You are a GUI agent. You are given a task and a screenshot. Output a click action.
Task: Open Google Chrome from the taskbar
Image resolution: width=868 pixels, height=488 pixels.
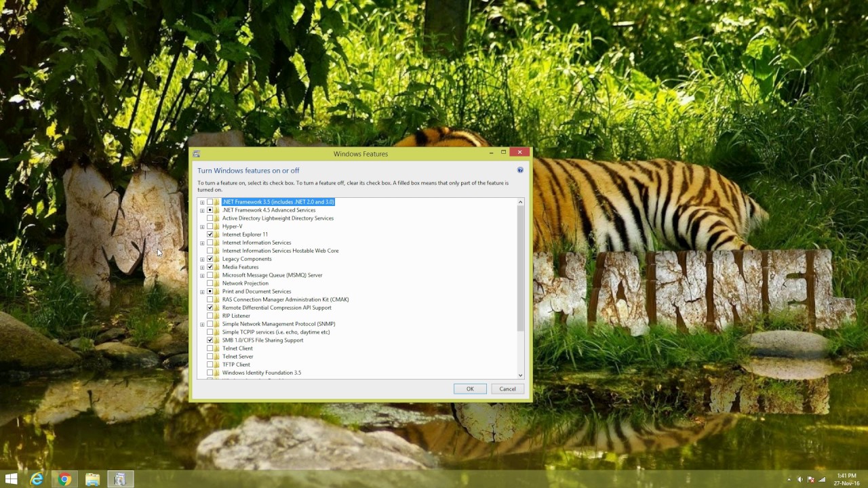point(64,479)
